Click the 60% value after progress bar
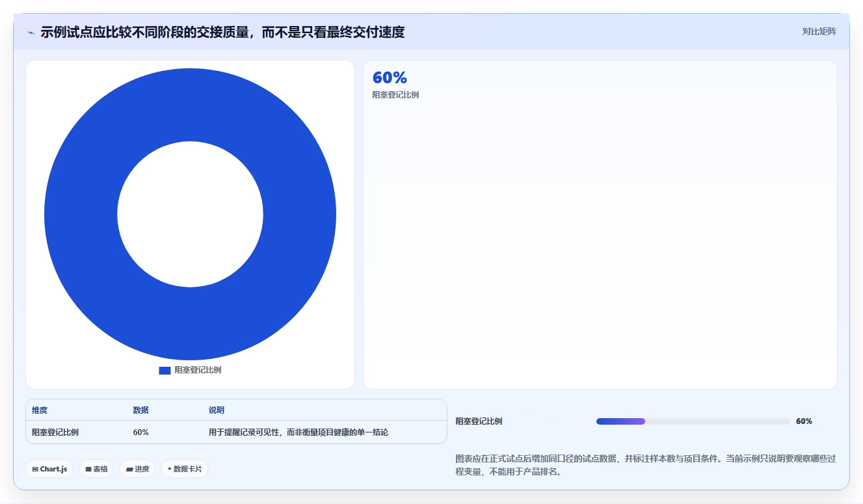The image size is (863, 504). click(x=804, y=421)
